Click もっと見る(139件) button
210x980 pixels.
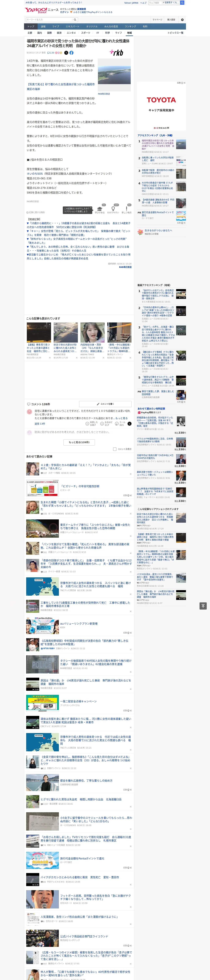[x=79, y=442]
